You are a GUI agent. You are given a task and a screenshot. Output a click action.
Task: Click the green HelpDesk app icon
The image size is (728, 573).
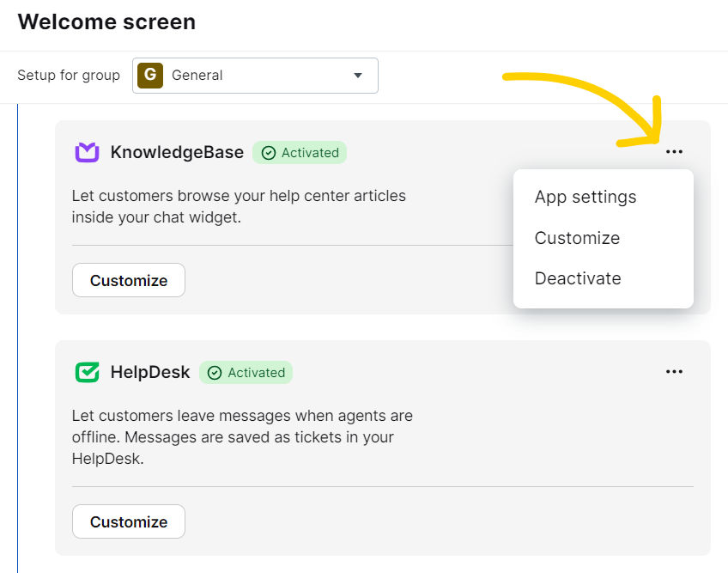point(87,372)
